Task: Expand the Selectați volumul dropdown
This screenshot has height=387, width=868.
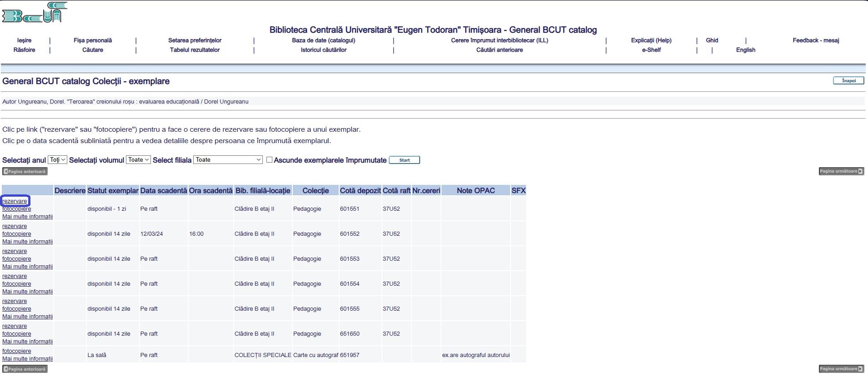Action: tap(138, 160)
